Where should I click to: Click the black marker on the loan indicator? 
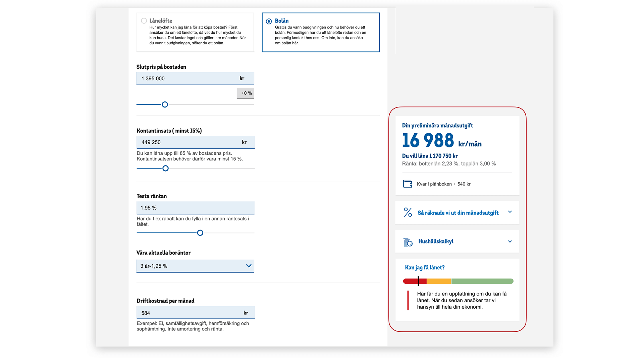(x=418, y=281)
